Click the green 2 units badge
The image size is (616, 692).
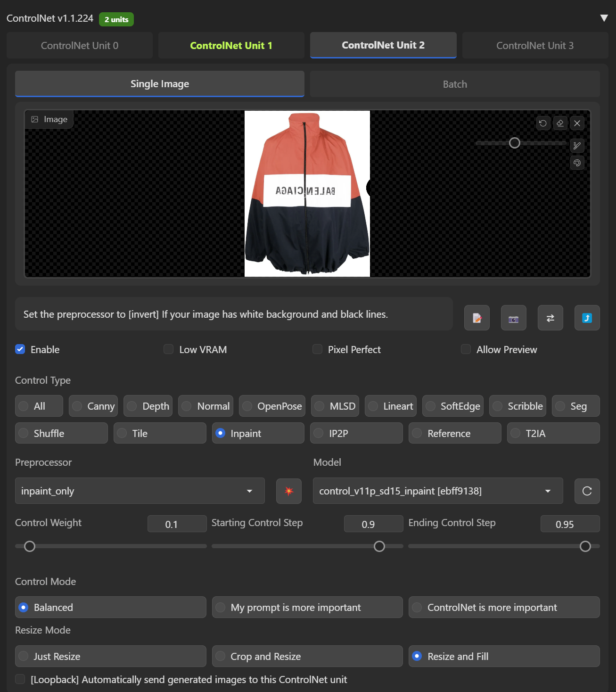116,19
